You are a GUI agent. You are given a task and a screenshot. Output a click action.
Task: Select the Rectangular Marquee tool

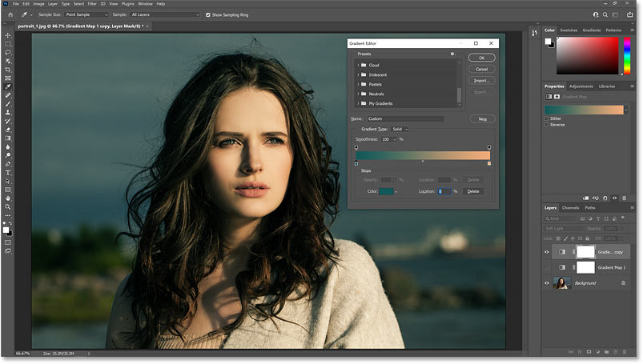point(8,44)
